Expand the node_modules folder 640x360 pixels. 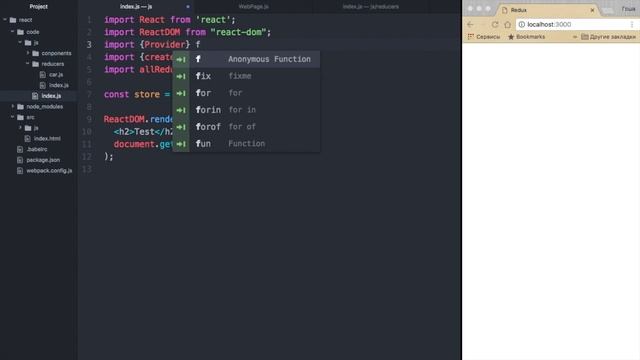(13, 106)
